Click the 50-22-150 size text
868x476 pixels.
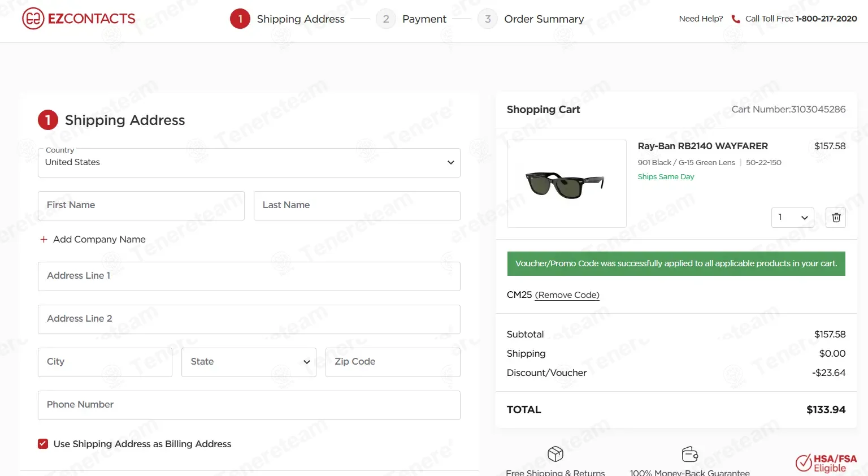763,163
